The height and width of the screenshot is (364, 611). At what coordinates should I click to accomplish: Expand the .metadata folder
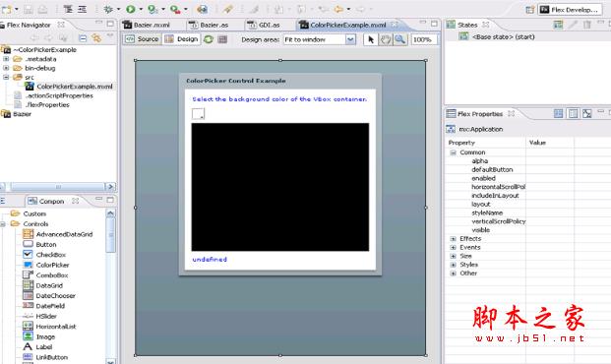[x=6, y=59]
